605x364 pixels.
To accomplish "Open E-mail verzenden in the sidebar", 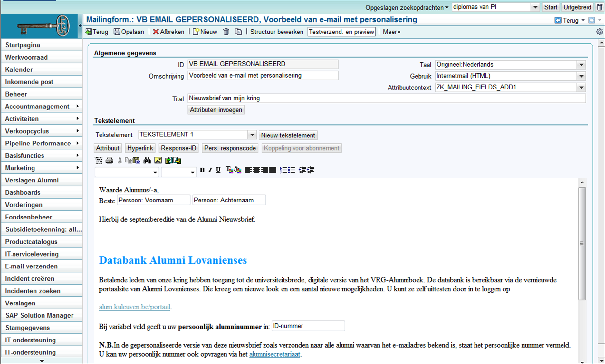I will pyautogui.click(x=42, y=266).
